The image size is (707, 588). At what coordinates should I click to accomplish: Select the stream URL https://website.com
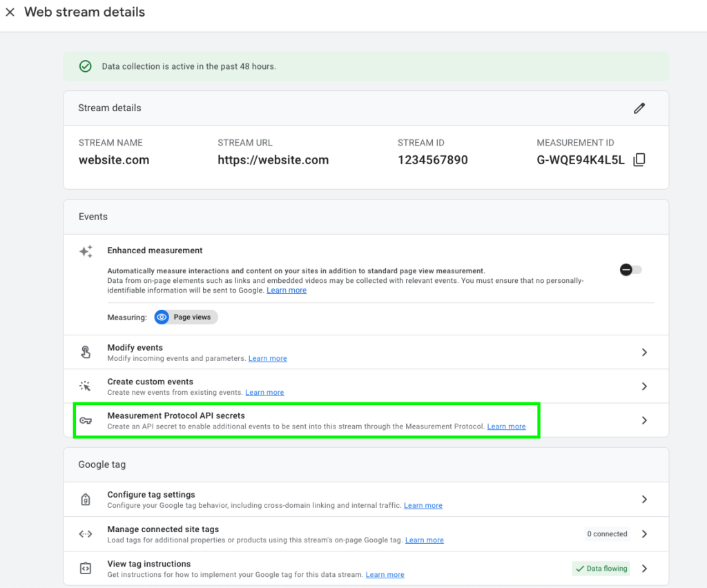pos(273,160)
